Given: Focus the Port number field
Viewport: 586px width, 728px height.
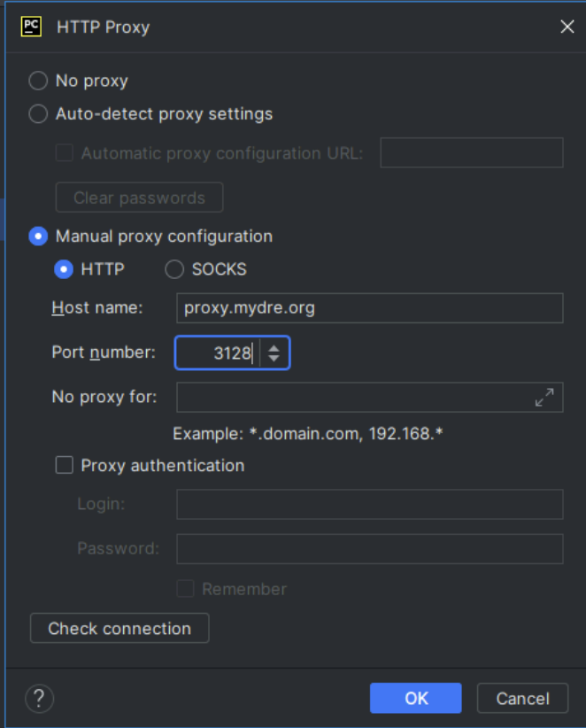Looking at the screenshot, I should (218, 352).
